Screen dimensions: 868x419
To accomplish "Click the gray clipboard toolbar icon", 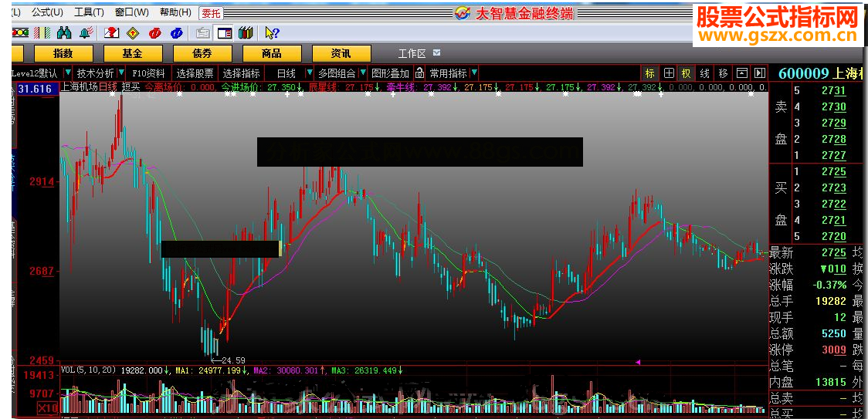I will click(203, 33).
